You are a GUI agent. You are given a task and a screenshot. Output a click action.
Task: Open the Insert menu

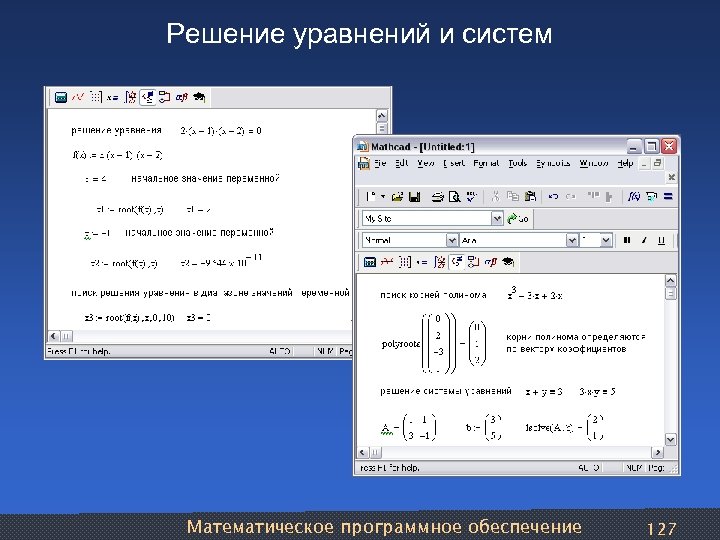point(454,163)
